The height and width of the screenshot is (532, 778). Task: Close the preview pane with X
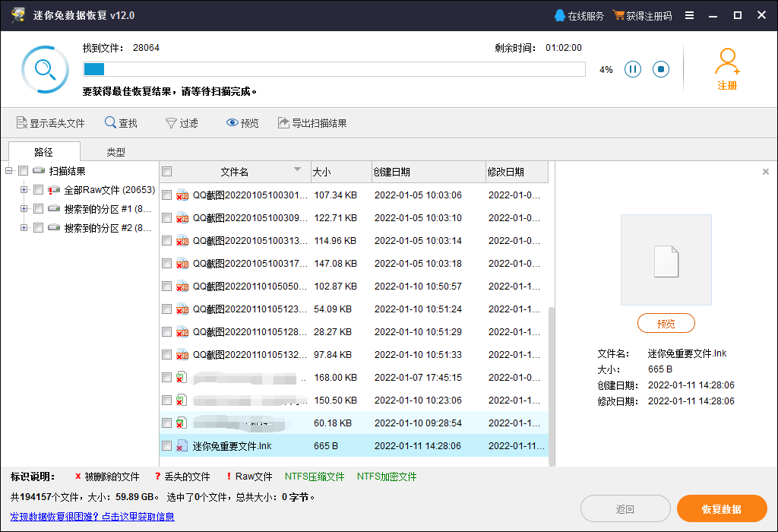tap(766, 172)
